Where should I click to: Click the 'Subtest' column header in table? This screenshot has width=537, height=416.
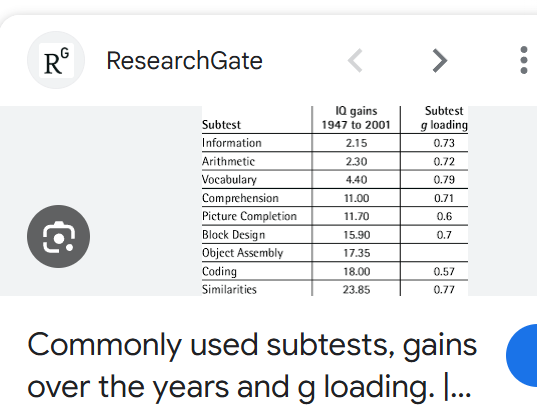coord(221,125)
